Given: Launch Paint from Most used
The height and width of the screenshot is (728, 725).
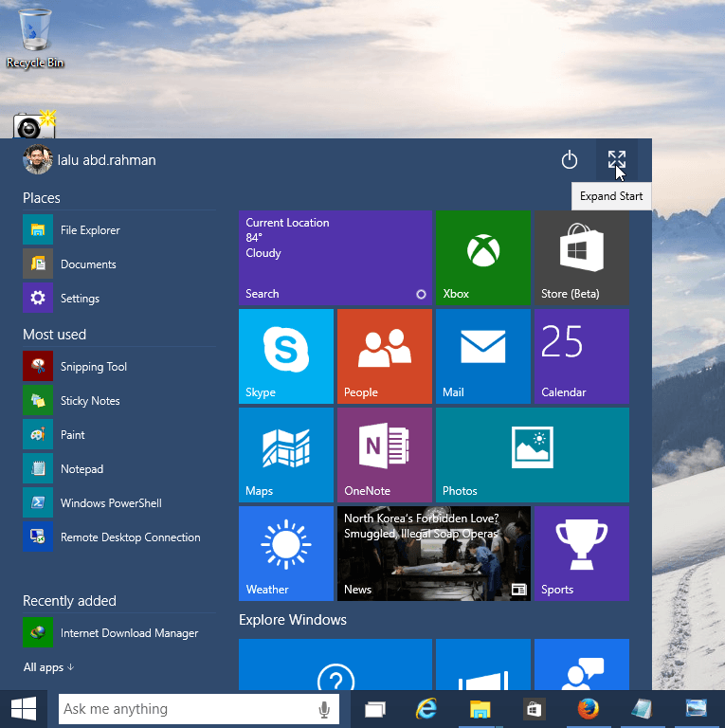Looking at the screenshot, I should click(x=119, y=434).
